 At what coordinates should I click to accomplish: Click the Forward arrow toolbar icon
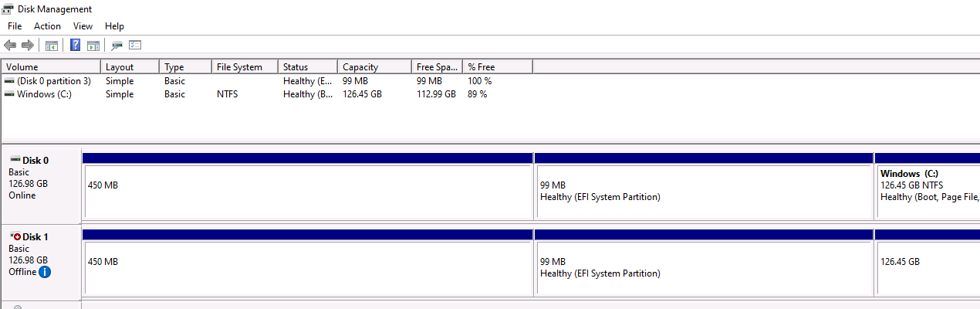pos(27,46)
